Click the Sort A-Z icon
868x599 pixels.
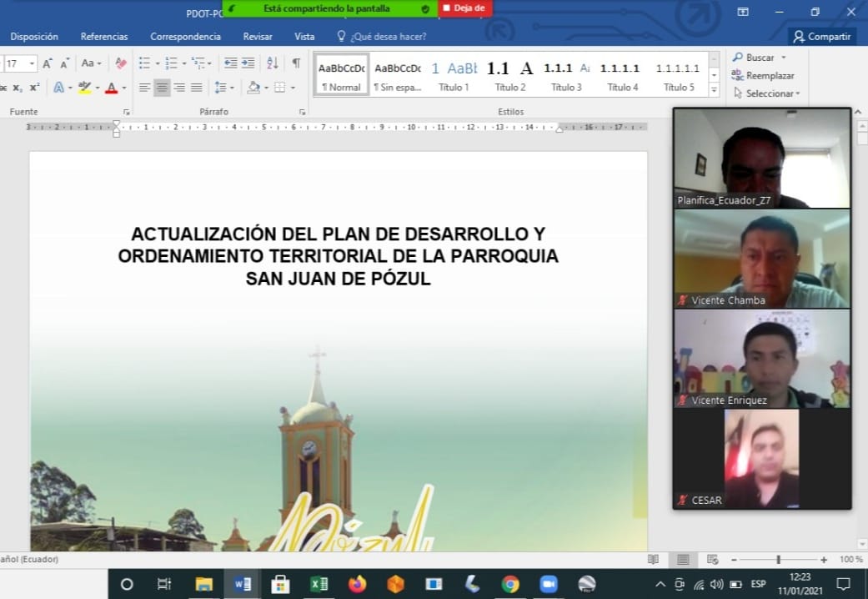[271, 63]
